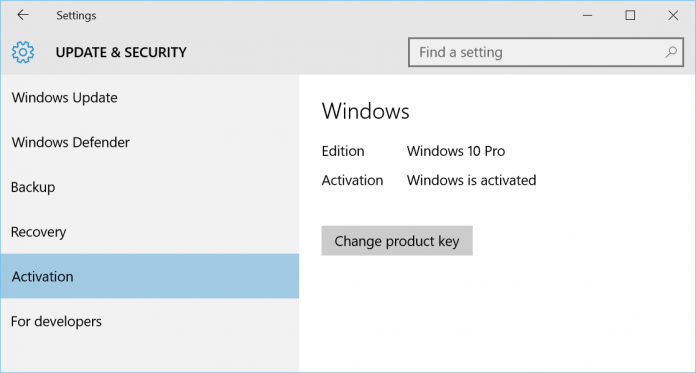Viewport: 696px width, 373px height.
Task: Open the Recovery section
Action: tap(150, 232)
